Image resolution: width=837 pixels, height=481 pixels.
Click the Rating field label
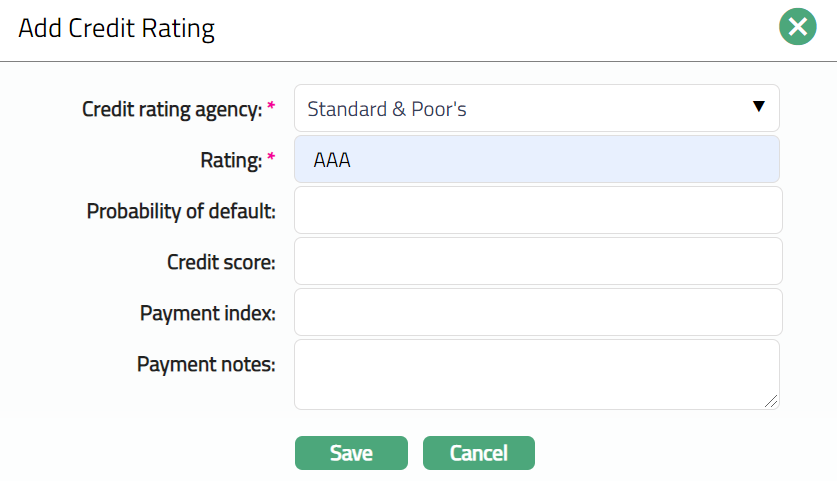pos(234,160)
